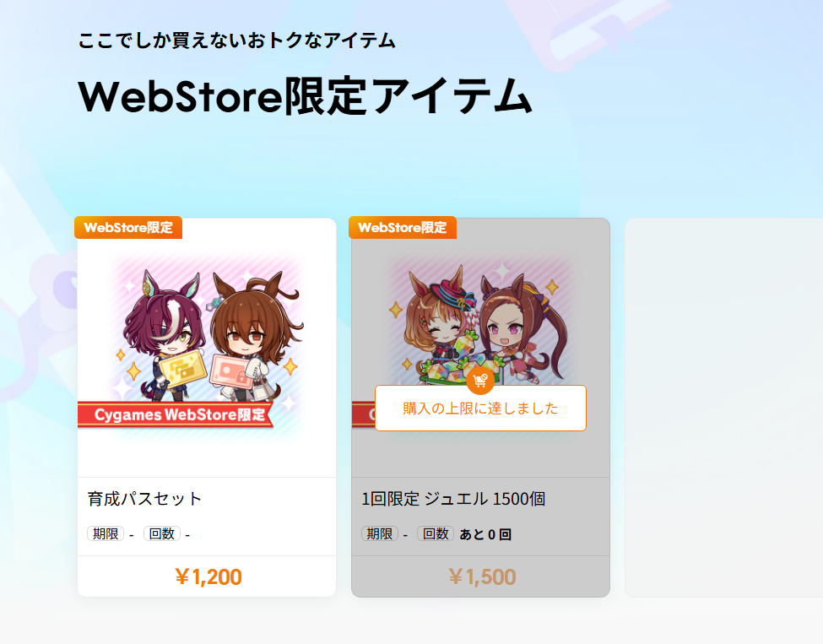This screenshot has height=644, width=823.
Task: Click the orange cart icon on the jewel card
Action: [480, 380]
